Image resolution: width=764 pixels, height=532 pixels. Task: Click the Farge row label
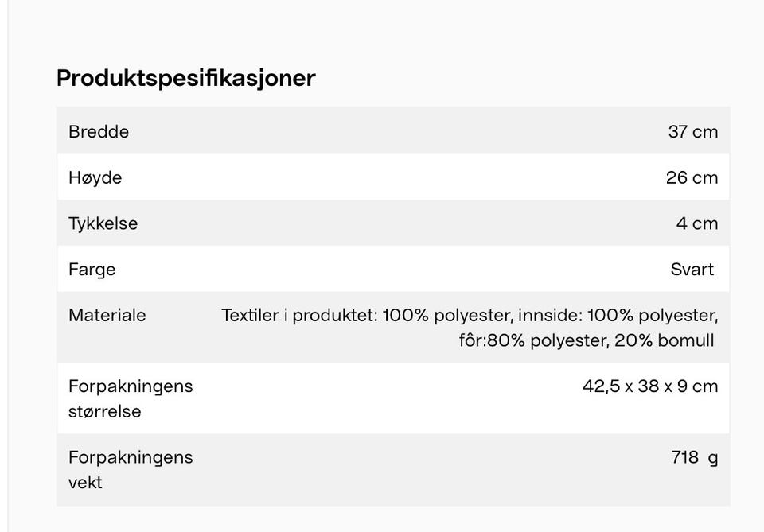click(92, 270)
